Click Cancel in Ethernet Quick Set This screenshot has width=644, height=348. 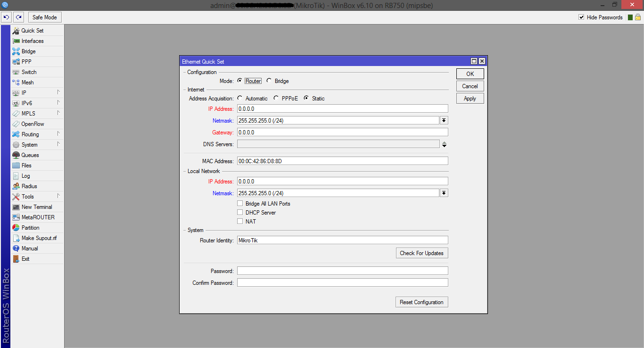click(470, 86)
